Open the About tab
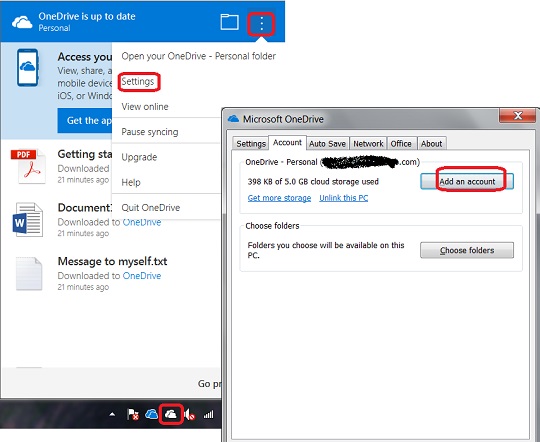Image resolution: width=540 pixels, height=442 pixels. tap(432, 144)
